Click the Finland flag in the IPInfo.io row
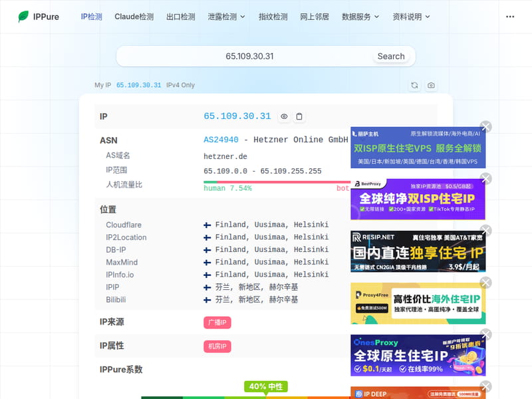The image size is (532, 399). 207,275
